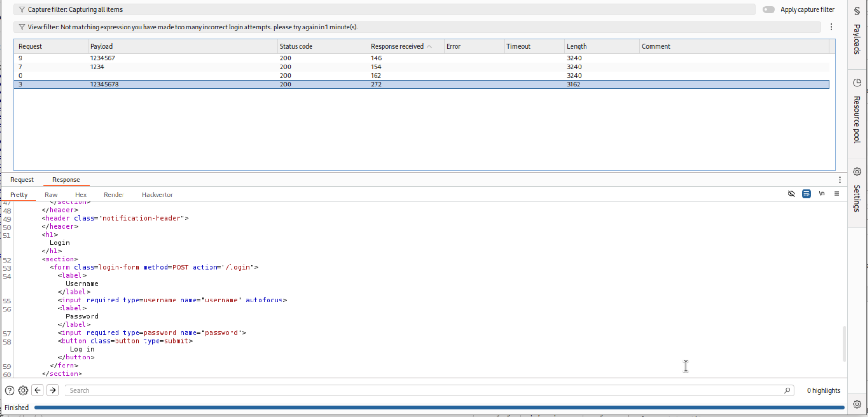Open the response panel three-dot menu

(x=840, y=180)
